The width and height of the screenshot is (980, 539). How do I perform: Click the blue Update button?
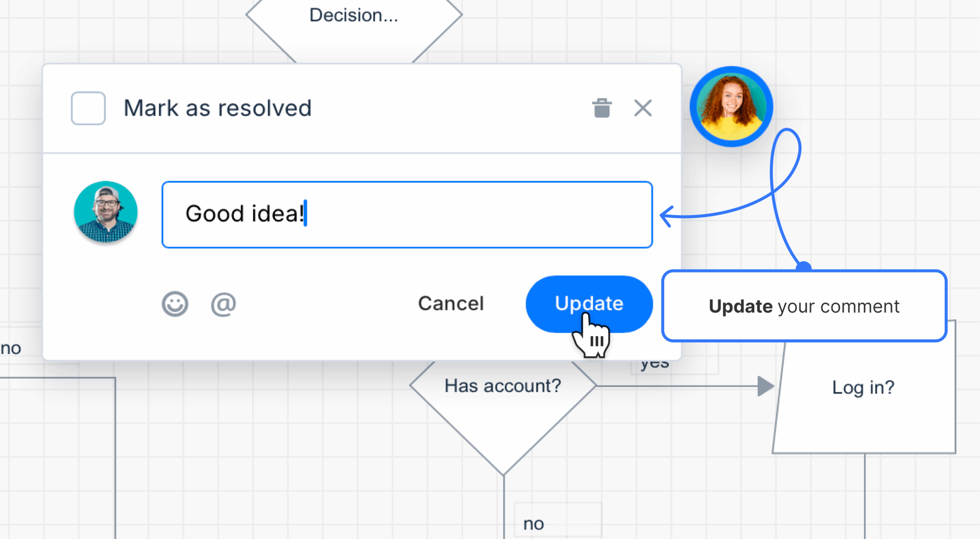[x=589, y=304]
